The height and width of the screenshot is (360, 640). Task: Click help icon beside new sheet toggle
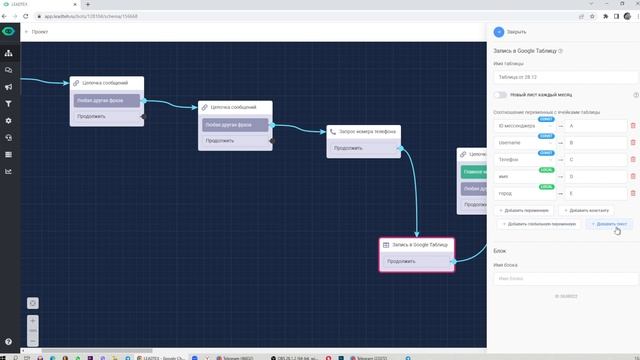pyautogui.click(x=636, y=95)
